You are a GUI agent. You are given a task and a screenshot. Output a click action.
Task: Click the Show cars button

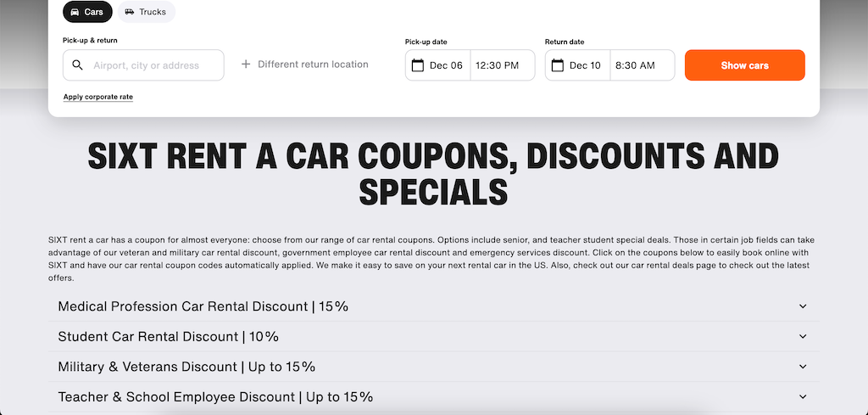tap(744, 65)
